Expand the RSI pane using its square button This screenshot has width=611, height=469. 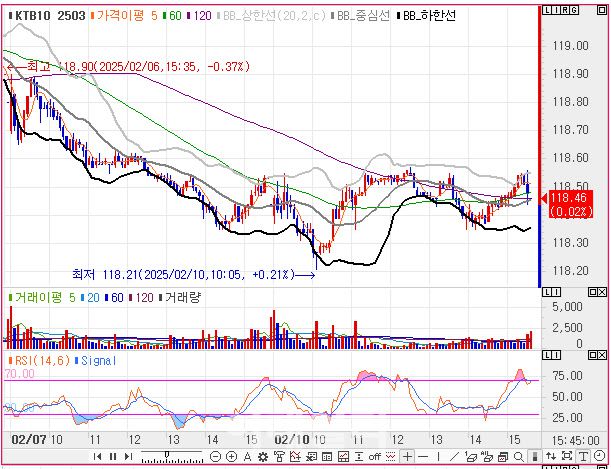(x=602, y=357)
